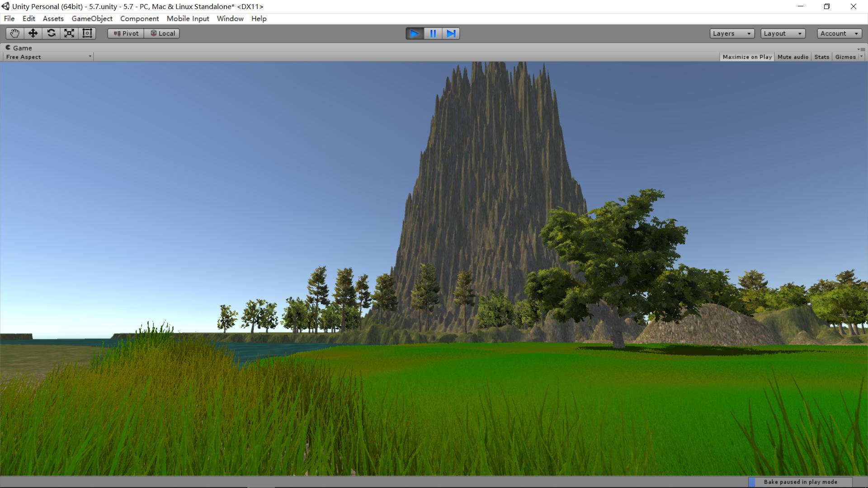Open the Layers dropdown

point(731,33)
